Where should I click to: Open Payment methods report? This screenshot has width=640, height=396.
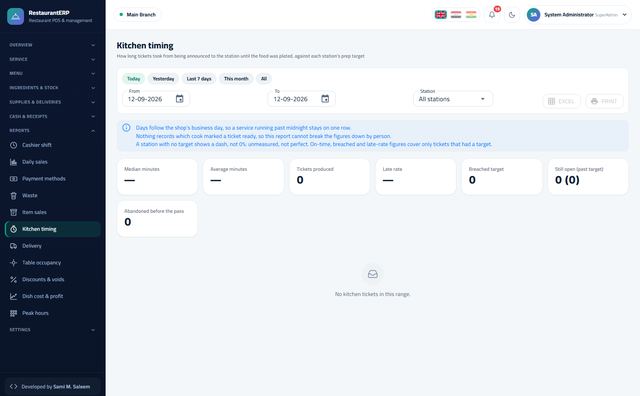click(52, 179)
